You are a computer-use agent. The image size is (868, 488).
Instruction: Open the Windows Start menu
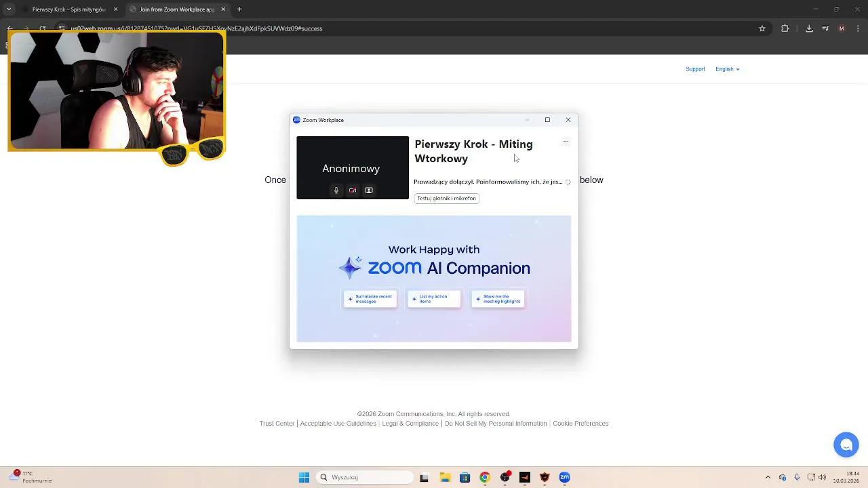coord(304,477)
